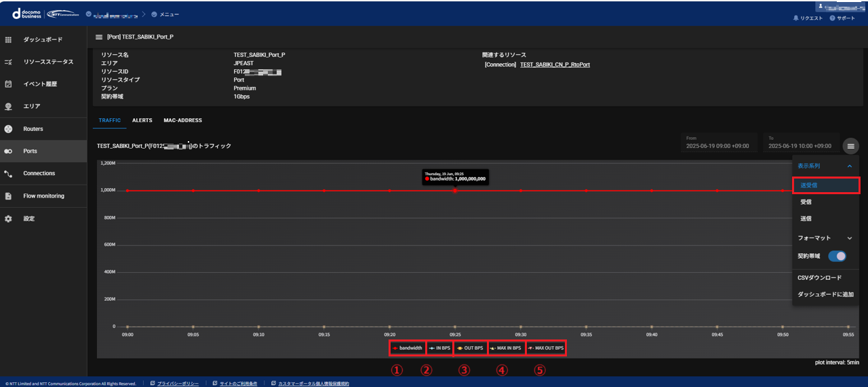
Task: Click the Connections icon in sidebar
Action: click(8, 173)
